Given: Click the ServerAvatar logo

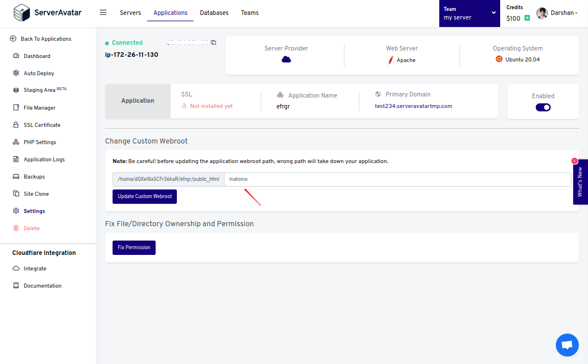Looking at the screenshot, I should (47, 13).
